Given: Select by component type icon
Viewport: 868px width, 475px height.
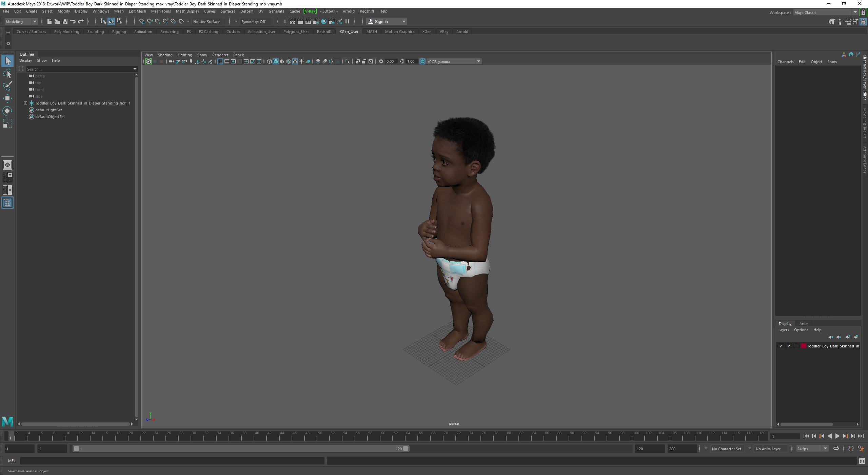Looking at the screenshot, I should click(x=119, y=21).
